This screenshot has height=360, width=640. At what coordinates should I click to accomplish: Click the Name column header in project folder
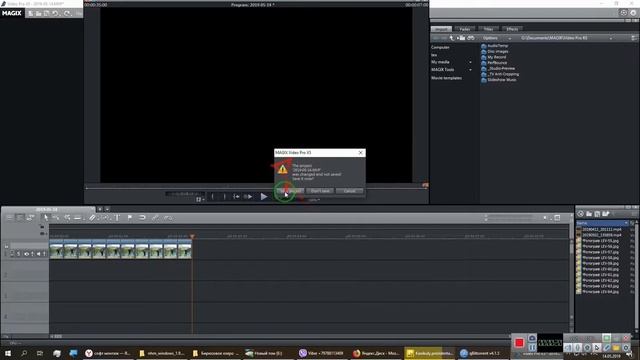click(602, 223)
